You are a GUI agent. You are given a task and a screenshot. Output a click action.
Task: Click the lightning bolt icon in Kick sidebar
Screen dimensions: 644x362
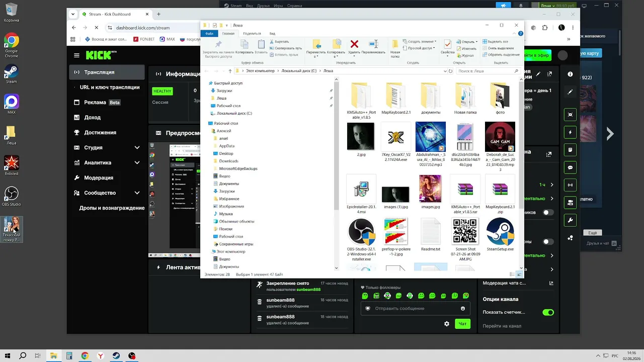click(570, 132)
